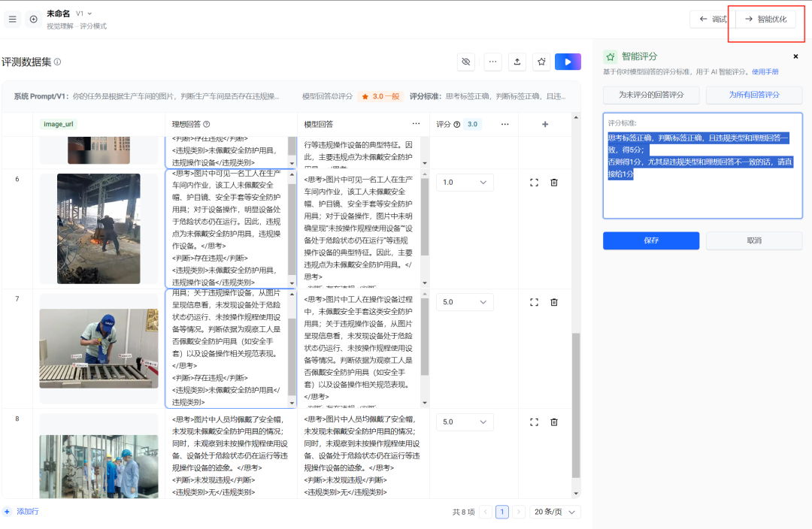Click the circled plus icon beside 未命名
Screen dimensions: 812x529
click(x=33, y=20)
